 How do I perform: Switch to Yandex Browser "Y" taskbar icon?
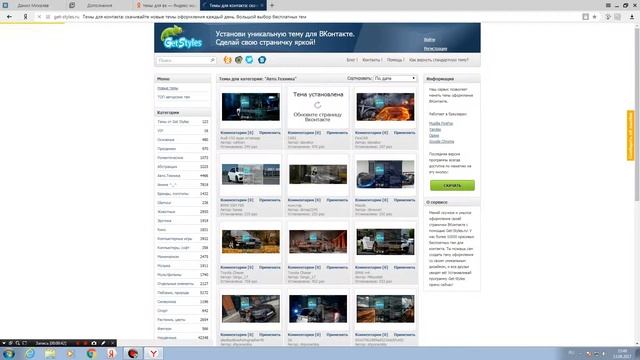(153, 353)
